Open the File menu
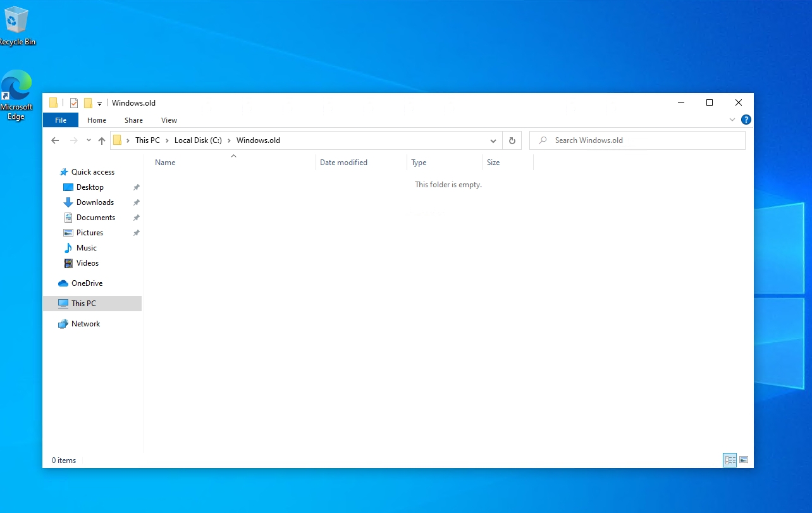812x513 pixels. (x=60, y=120)
